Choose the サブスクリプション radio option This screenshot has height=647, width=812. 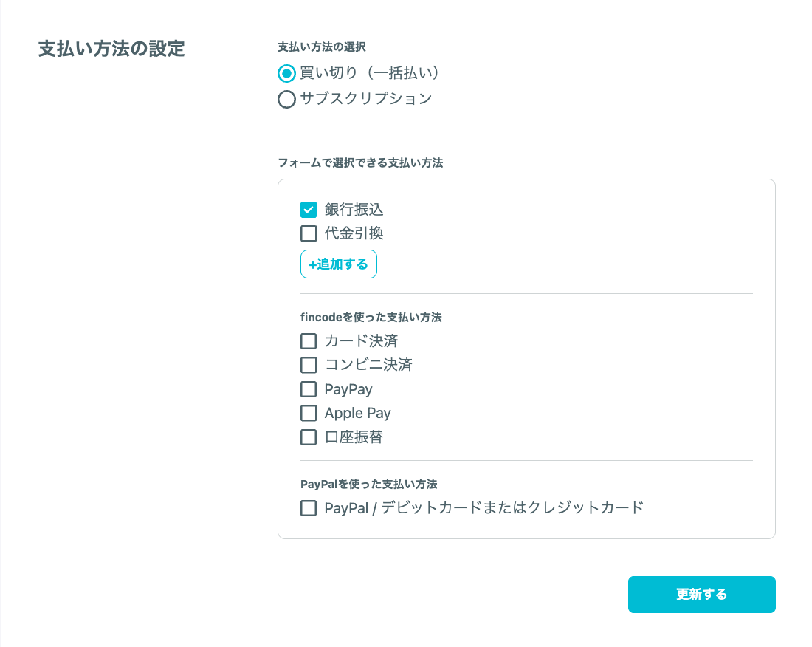point(286,99)
